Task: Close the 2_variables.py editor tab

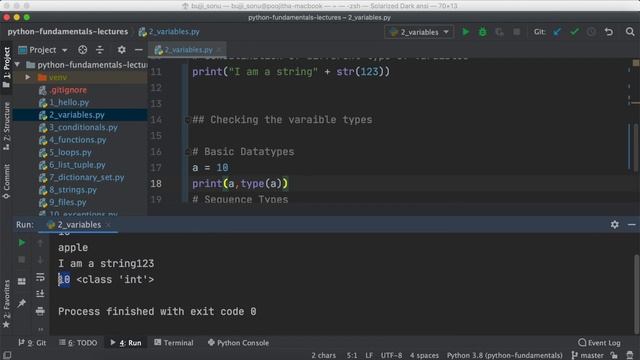Action: coord(219,50)
